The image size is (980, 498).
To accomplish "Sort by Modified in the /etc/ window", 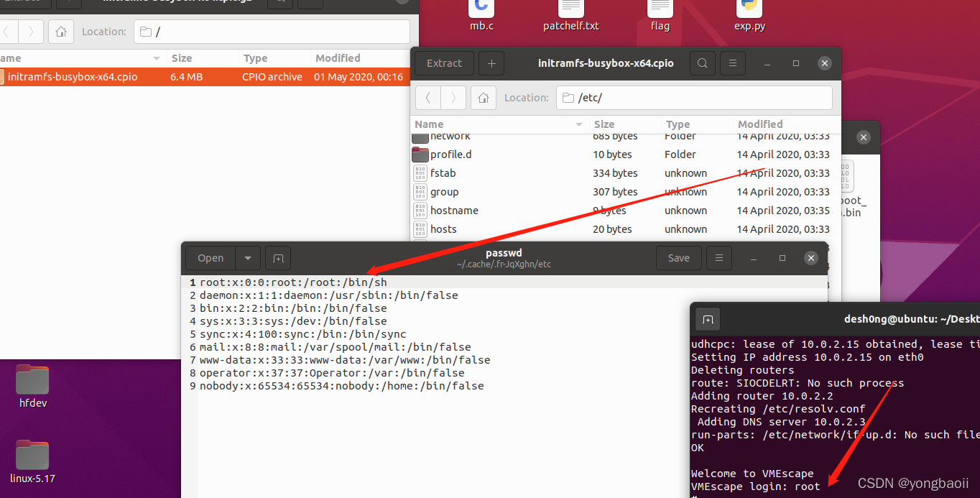I will (x=786, y=124).
